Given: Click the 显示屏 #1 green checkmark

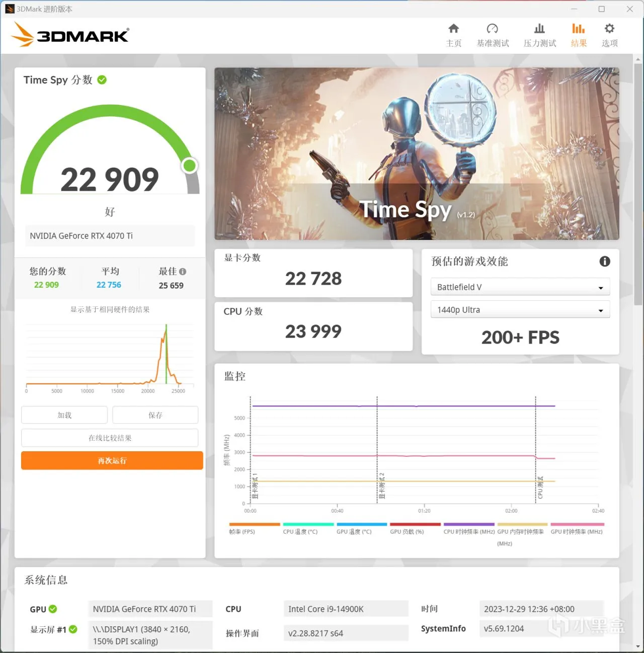Looking at the screenshot, I should [73, 629].
